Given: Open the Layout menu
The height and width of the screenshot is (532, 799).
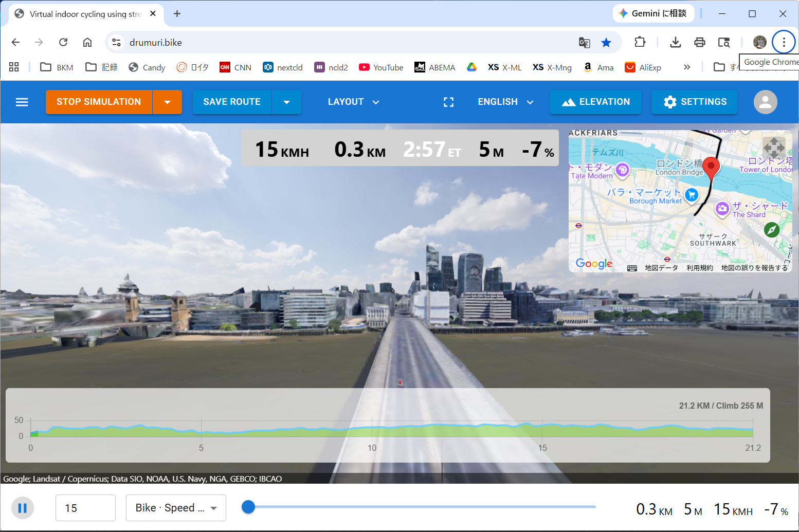Looking at the screenshot, I should [353, 102].
